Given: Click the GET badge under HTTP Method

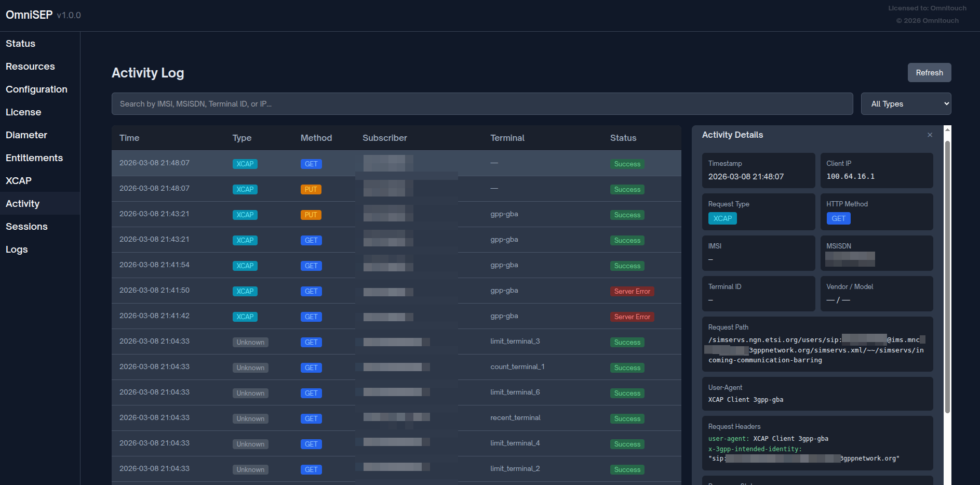Looking at the screenshot, I should pos(838,219).
